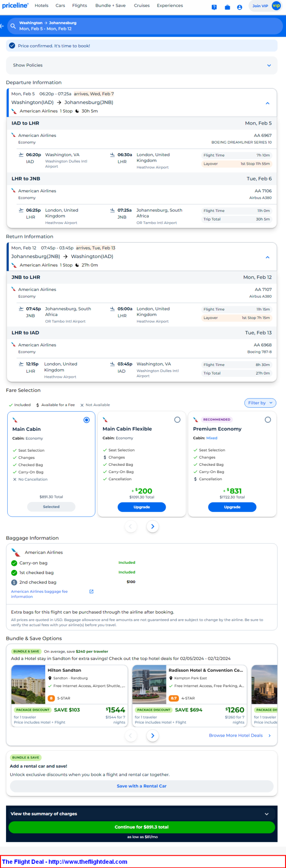Click the 2nd checked bag dollar icon

pos(14,582)
